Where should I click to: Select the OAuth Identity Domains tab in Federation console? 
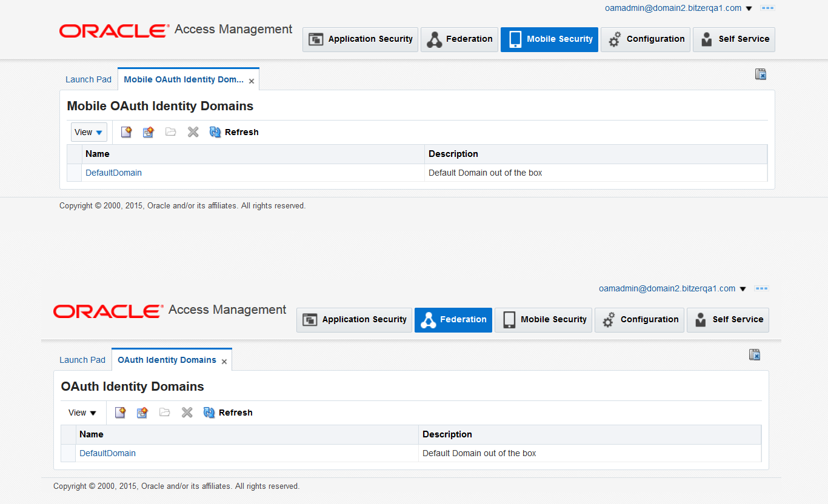(167, 360)
